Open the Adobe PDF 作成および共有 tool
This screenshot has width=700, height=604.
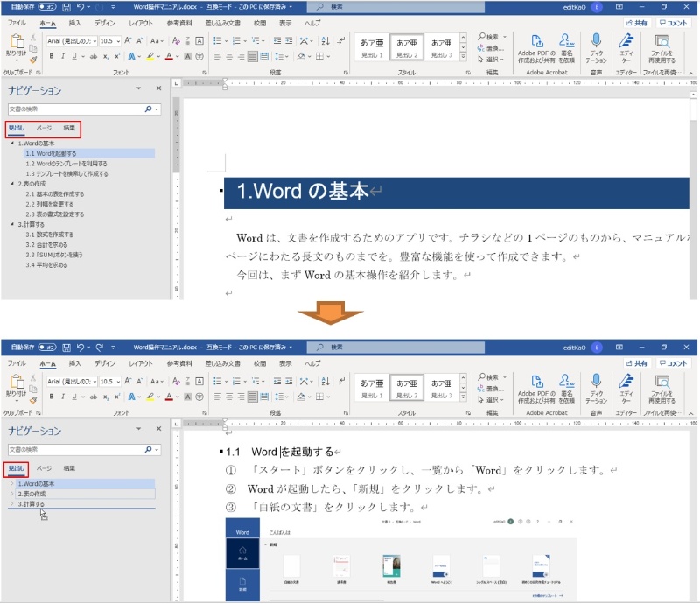coord(535,42)
